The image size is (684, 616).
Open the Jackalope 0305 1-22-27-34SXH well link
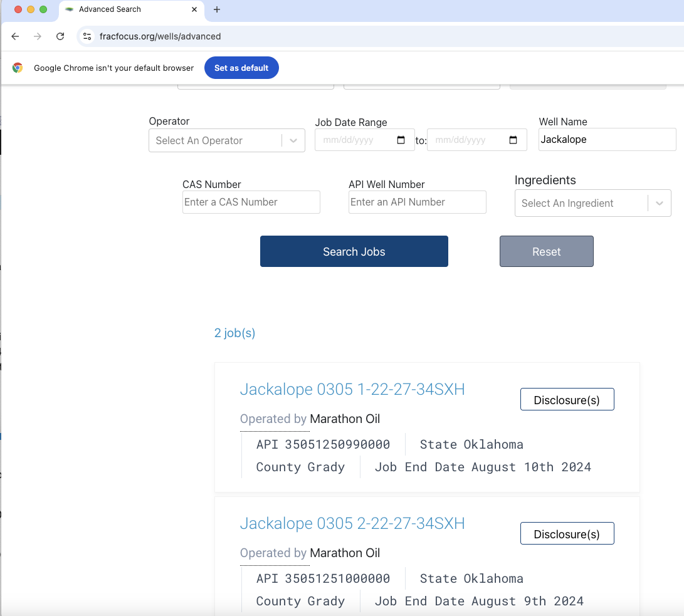(x=352, y=389)
